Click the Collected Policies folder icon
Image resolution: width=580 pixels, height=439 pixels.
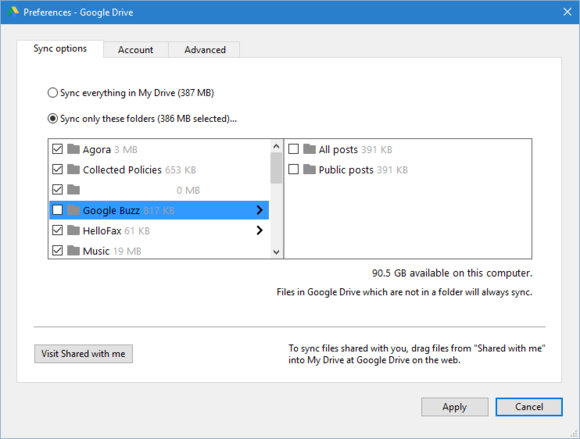[x=73, y=169]
